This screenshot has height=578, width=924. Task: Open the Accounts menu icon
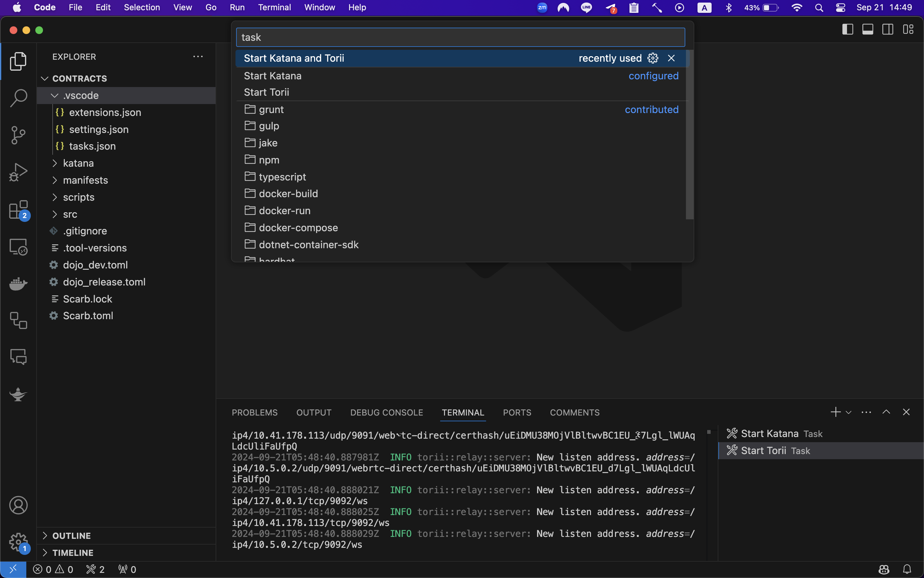[x=18, y=505]
